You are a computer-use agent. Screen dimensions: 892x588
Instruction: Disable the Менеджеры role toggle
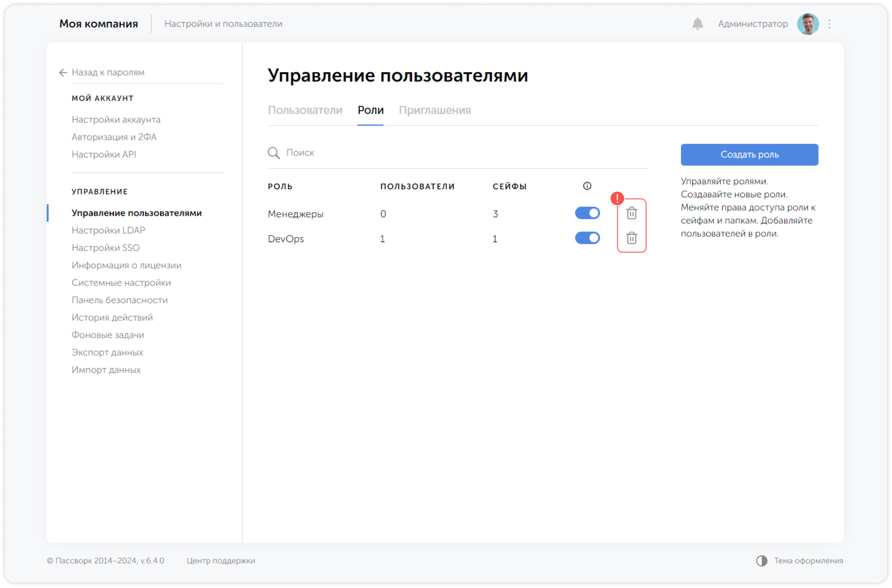click(x=587, y=213)
